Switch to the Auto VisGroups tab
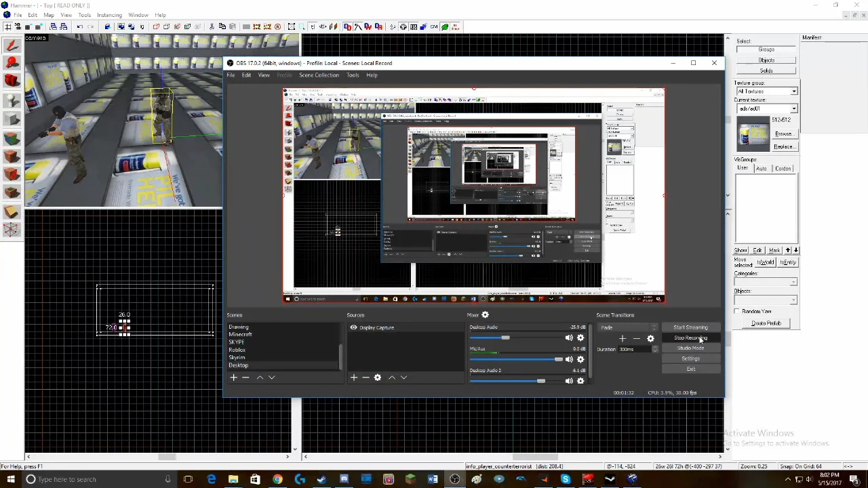Image resolution: width=868 pixels, height=488 pixels. pyautogui.click(x=762, y=169)
